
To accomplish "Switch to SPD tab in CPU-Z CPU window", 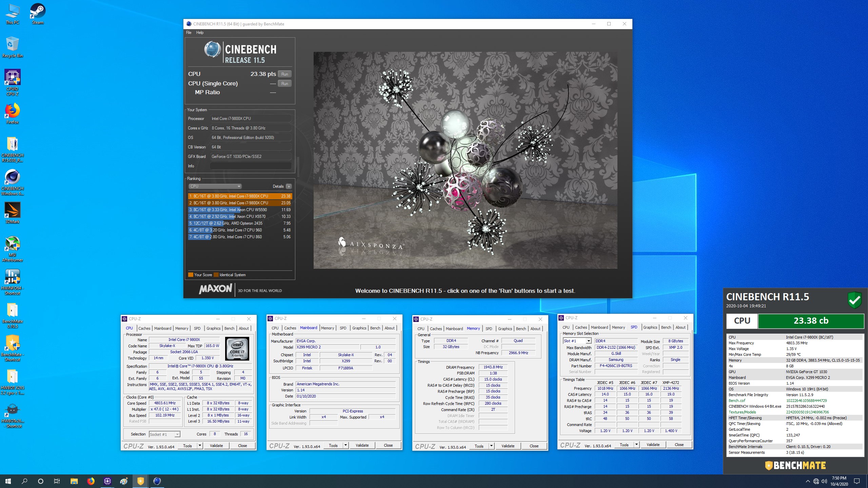I will coord(197,328).
